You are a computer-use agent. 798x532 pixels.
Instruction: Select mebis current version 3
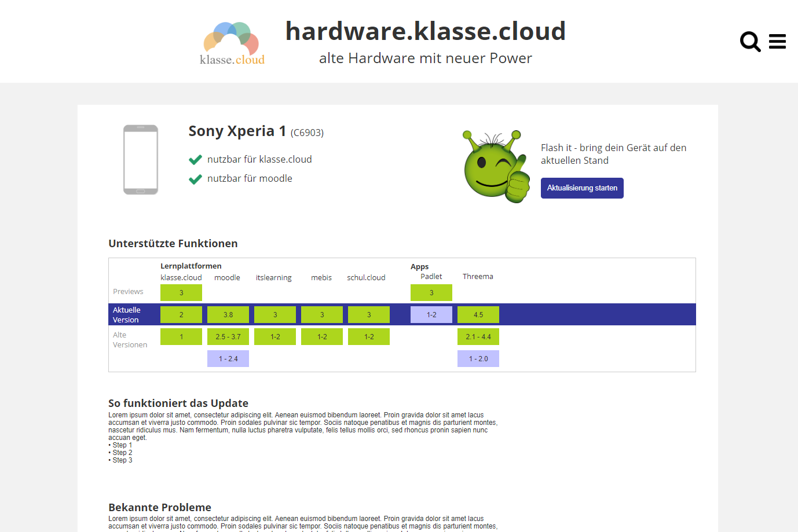322,315
